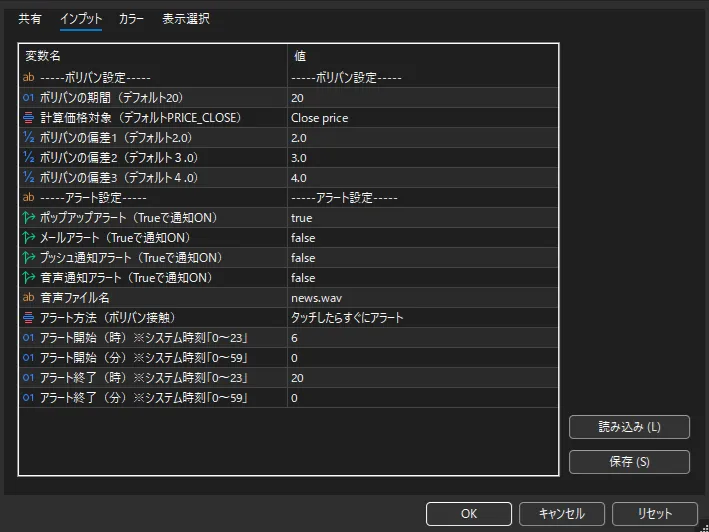This screenshot has width=709, height=532.
Task: Select the ポップアップアラート（Trueで通知ON）label
Action: point(129,217)
